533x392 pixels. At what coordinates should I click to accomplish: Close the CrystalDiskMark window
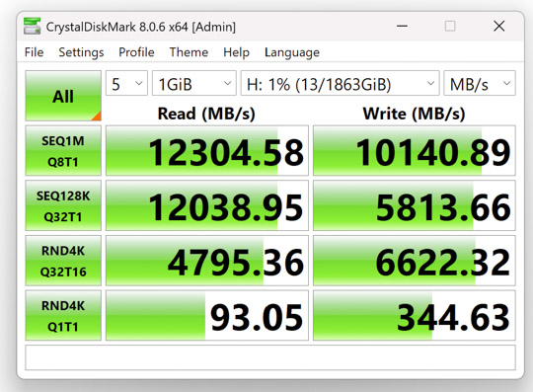pos(499,27)
